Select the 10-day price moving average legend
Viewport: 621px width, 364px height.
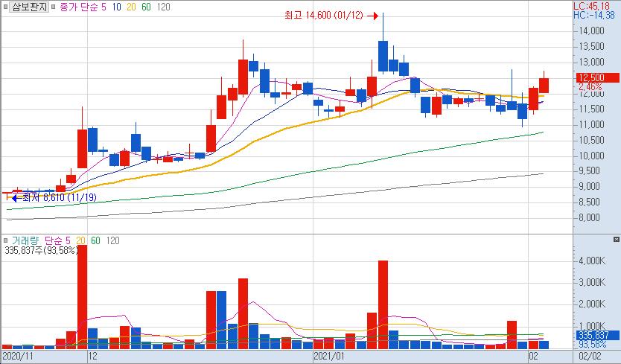116,7
